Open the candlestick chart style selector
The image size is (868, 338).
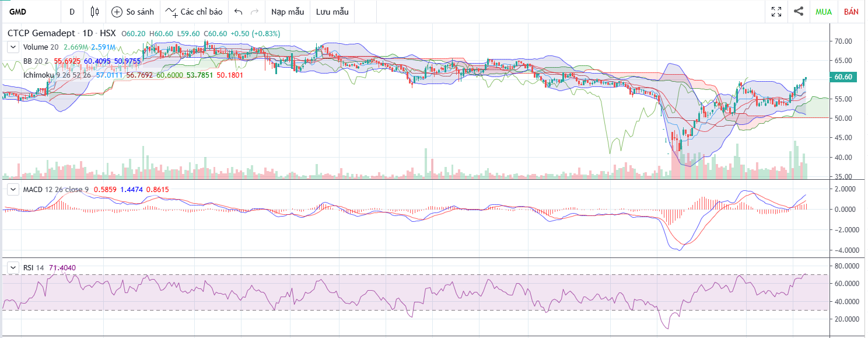coord(95,12)
